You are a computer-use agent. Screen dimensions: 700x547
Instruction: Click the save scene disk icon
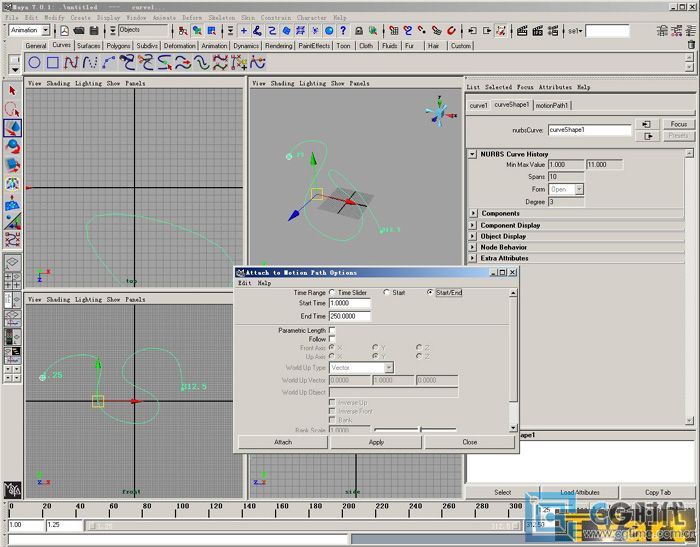[x=94, y=30]
